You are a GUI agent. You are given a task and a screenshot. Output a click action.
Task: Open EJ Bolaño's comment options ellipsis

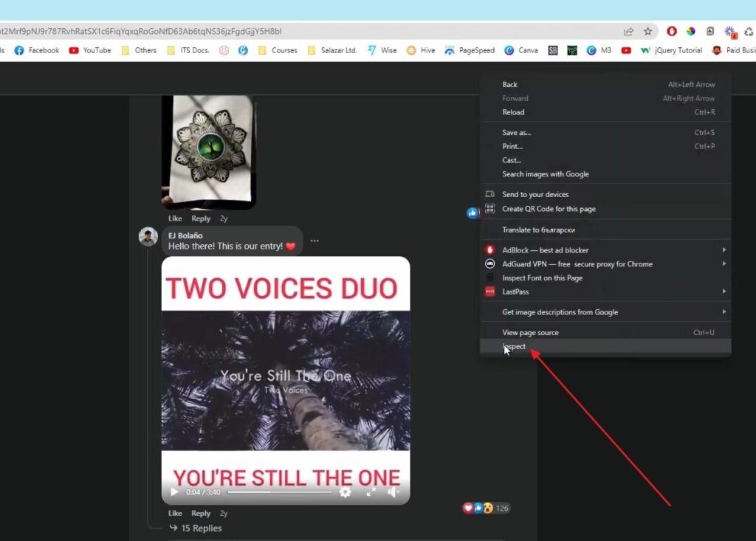coord(315,241)
